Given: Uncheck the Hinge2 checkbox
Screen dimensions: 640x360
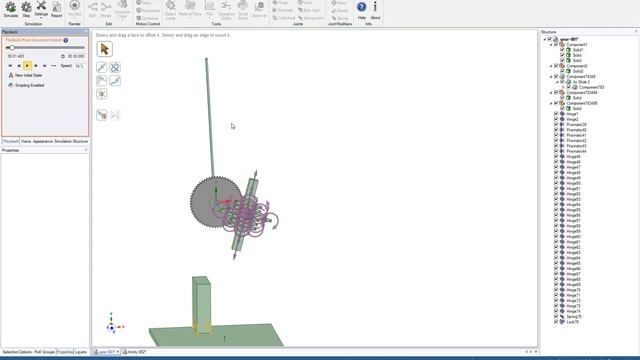Looking at the screenshot, I should (556, 119).
